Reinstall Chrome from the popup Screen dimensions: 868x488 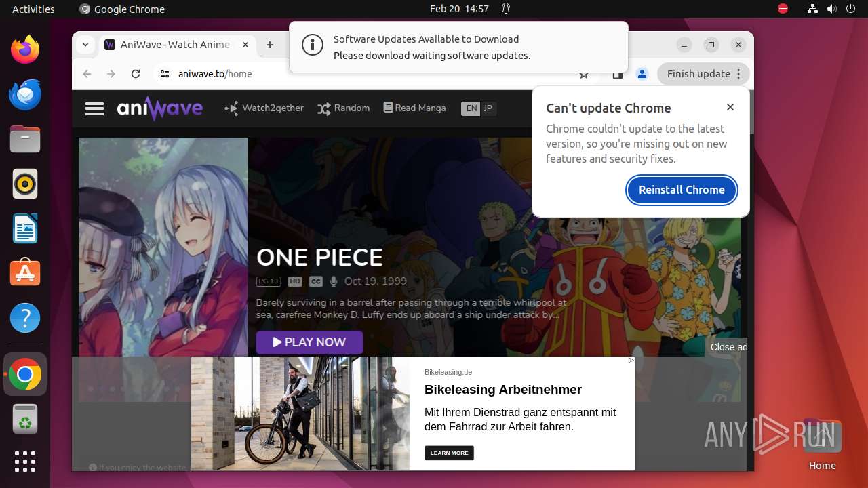pyautogui.click(x=682, y=190)
